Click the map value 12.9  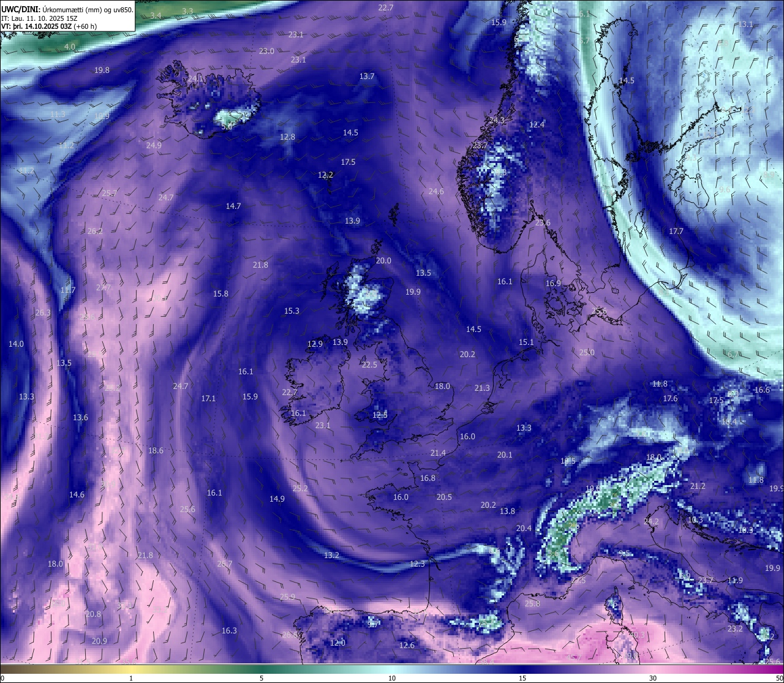tap(315, 344)
